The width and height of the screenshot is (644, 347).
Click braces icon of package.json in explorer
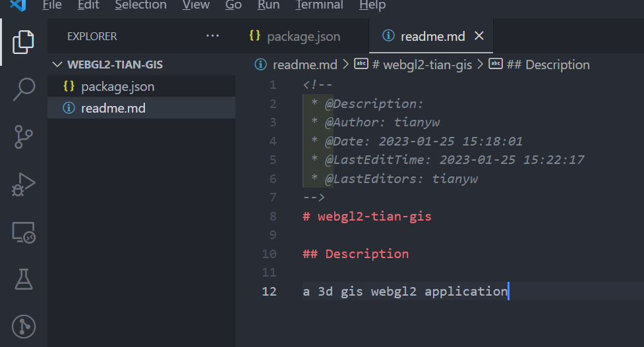[69, 86]
